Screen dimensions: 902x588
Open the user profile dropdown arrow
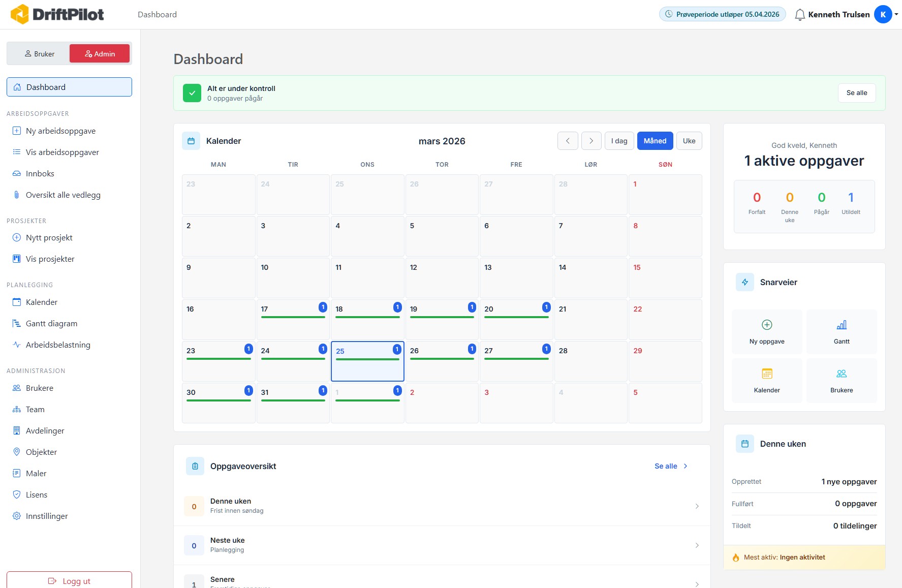point(896,14)
